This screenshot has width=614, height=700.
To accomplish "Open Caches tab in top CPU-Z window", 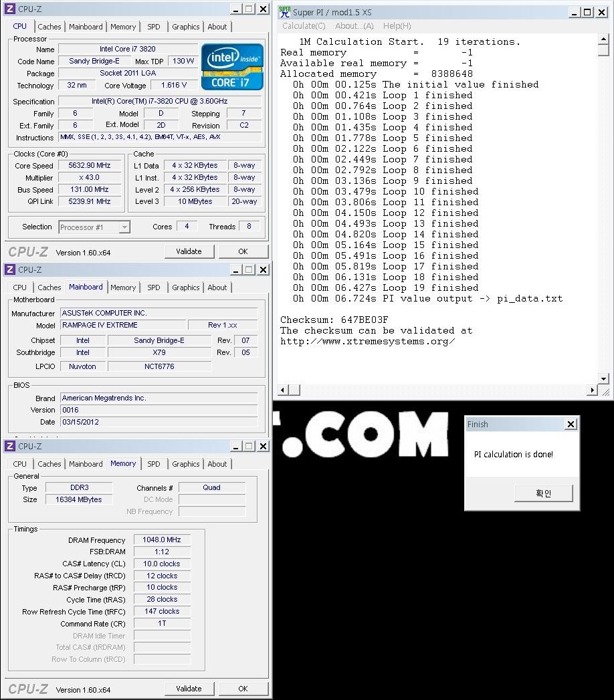I will coord(49,27).
